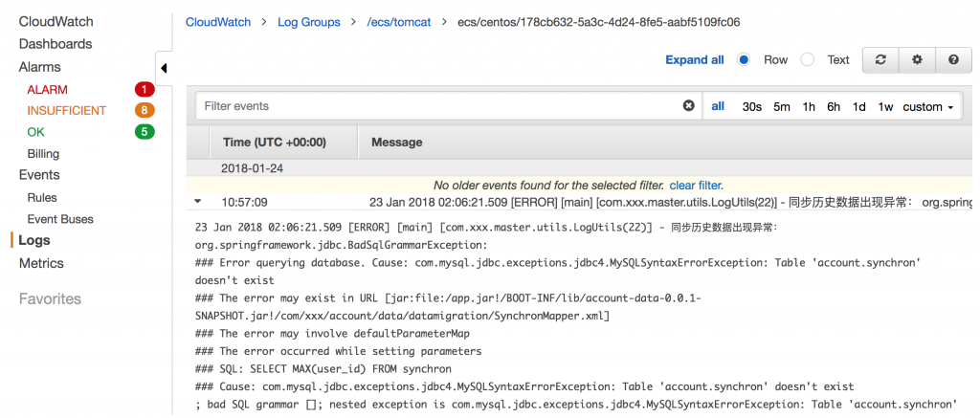This screenshot has width=980, height=418.
Task: Open the settings gear options
Action: pyautogui.click(x=917, y=60)
